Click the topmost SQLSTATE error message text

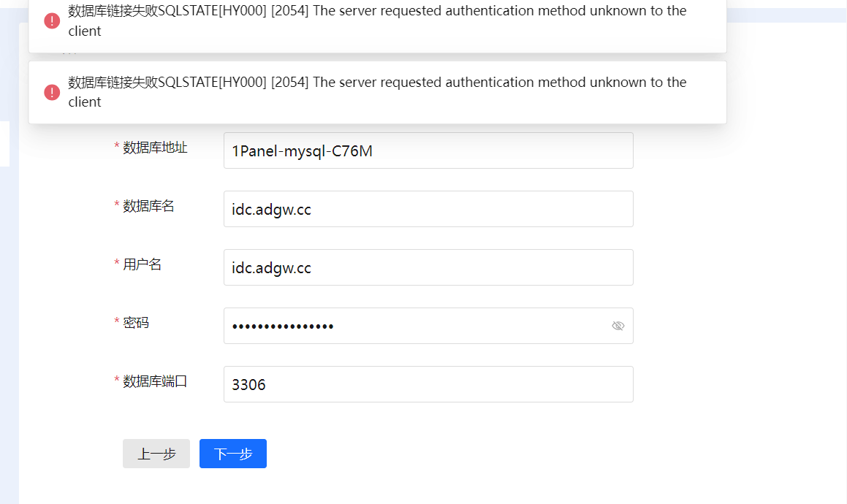coord(377,20)
